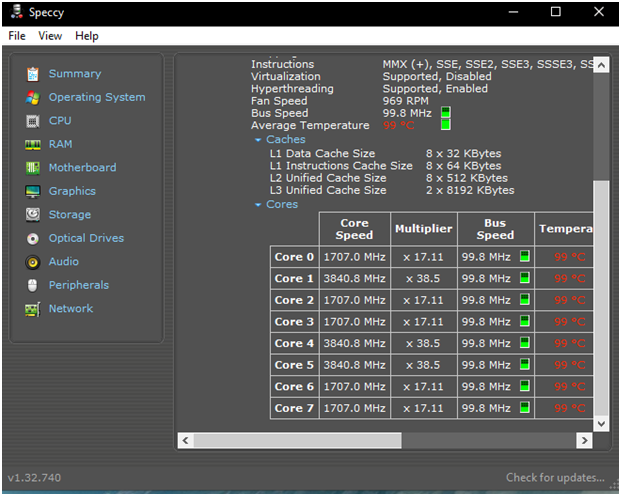The image size is (621, 496).
Task: Click the vertical scrollbar up arrow
Action: [x=601, y=65]
